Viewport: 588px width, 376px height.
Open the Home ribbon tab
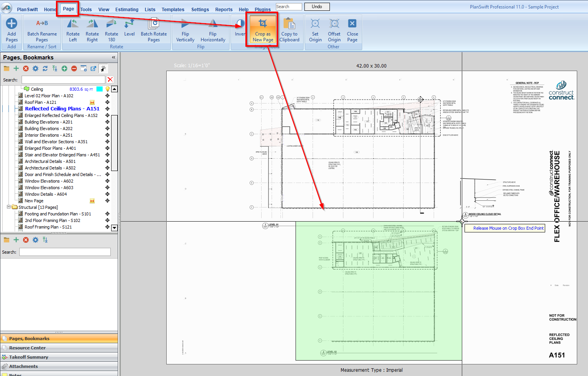50,9
